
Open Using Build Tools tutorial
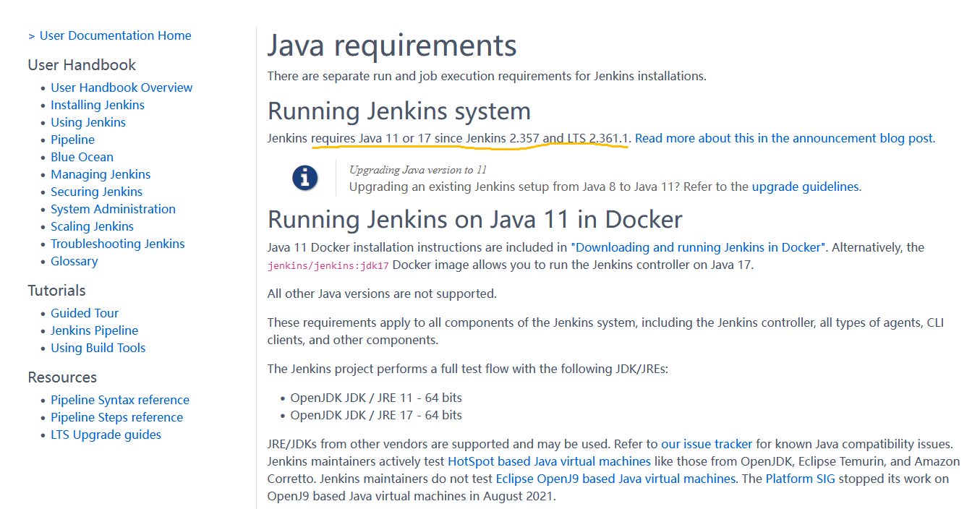coord(98,348)
